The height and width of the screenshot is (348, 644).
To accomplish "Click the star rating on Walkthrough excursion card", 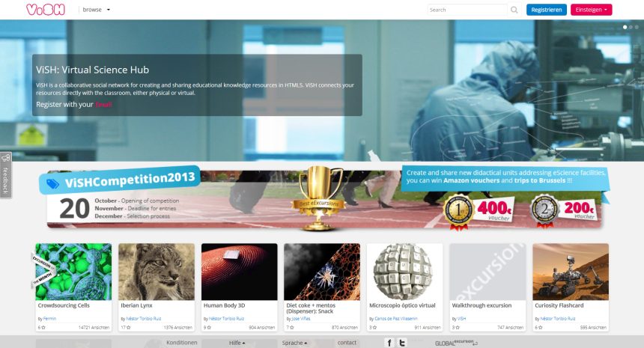I will (x=455, y=328).
